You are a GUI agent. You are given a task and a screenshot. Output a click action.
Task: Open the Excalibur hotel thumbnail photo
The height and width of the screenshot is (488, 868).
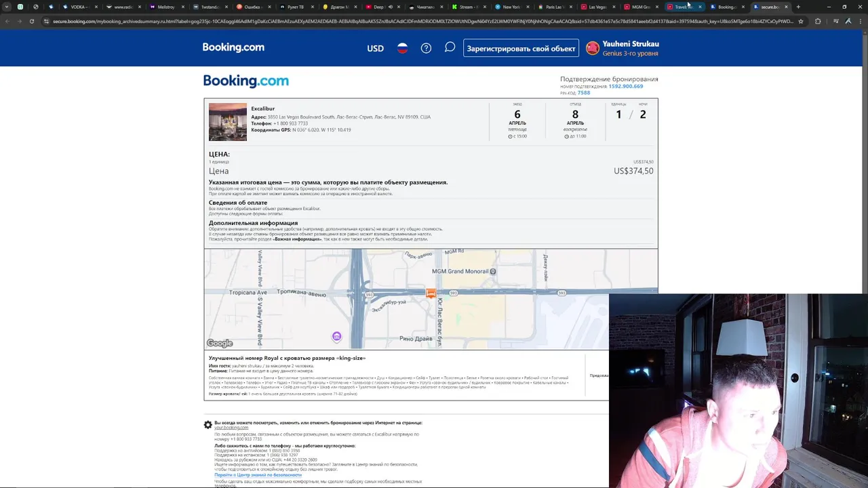228,122
